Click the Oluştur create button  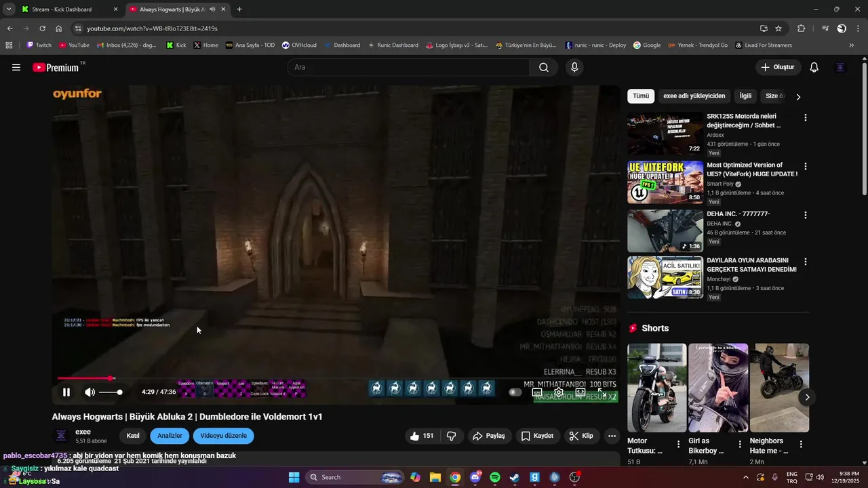[778, 67]
